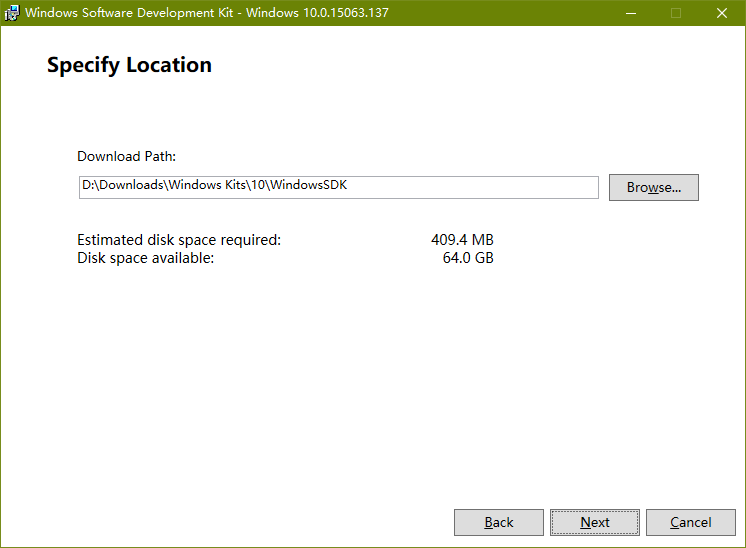Viewport: 746px width, 548px height.
Task: Click the Browse... button
Action: 654,187
